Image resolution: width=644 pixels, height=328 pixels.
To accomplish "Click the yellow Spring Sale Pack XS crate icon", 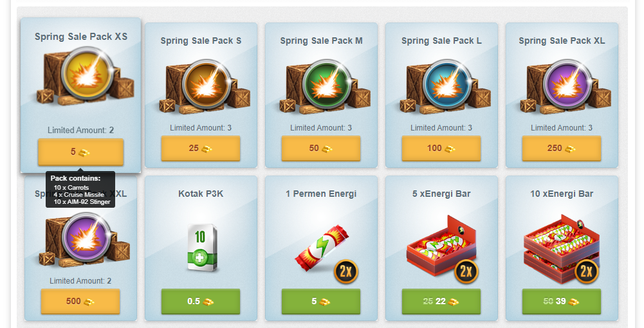I will 85,75.
